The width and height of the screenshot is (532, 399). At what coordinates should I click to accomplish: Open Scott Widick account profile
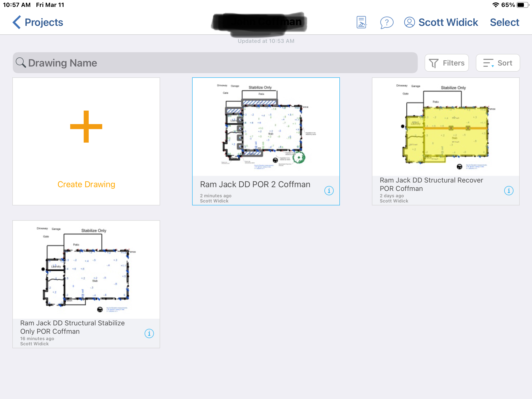[x=441, y=22]
